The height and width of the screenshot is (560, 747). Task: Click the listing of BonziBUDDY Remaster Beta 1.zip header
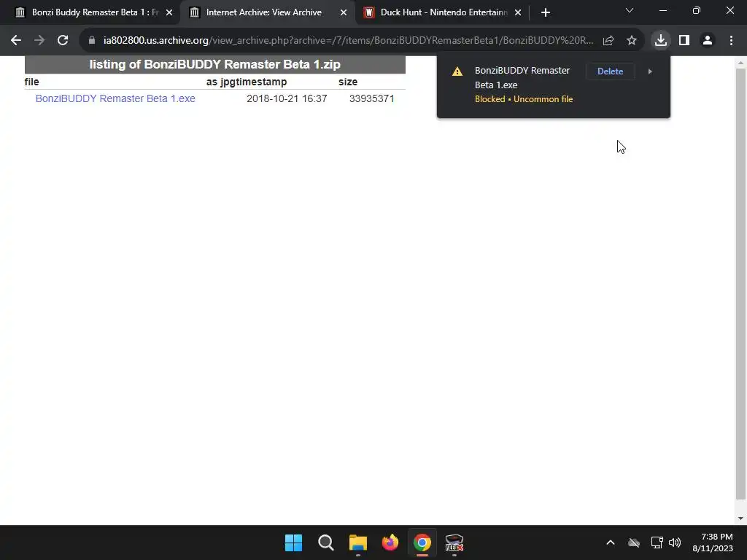click(215, 64)
